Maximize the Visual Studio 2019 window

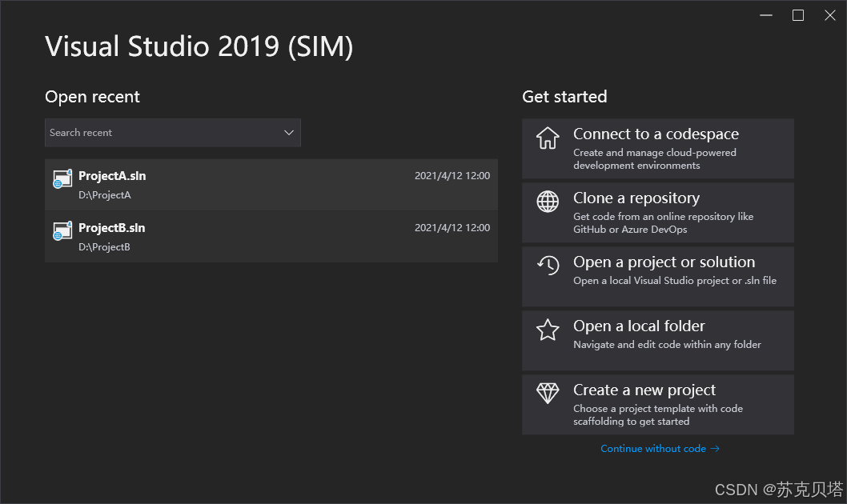point(798,15)
